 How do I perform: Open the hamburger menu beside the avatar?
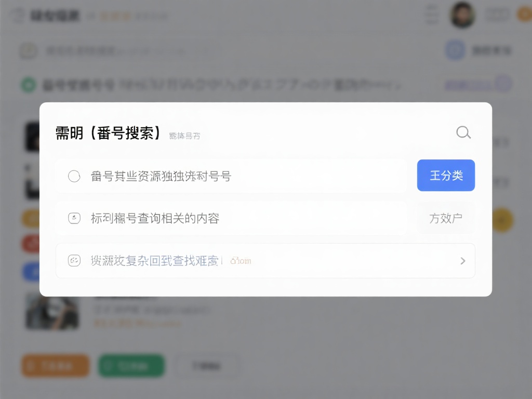click(432, 15)
